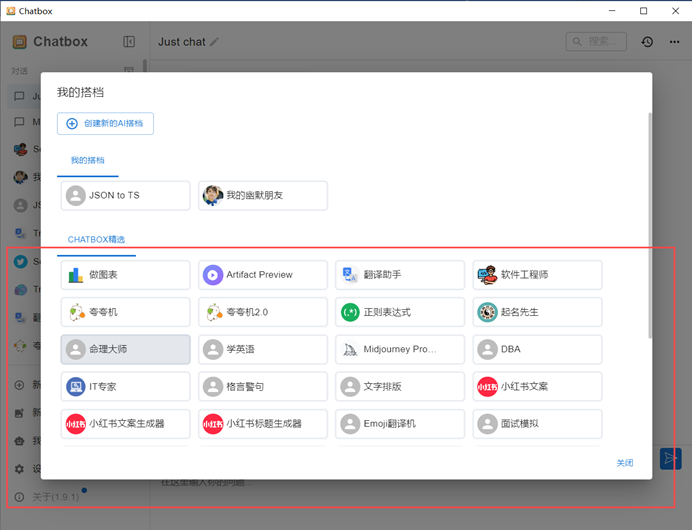Select the 格言警句 copilot
Image resolution: width=692 pixels, height=530 pixels.
pos(263,387)
